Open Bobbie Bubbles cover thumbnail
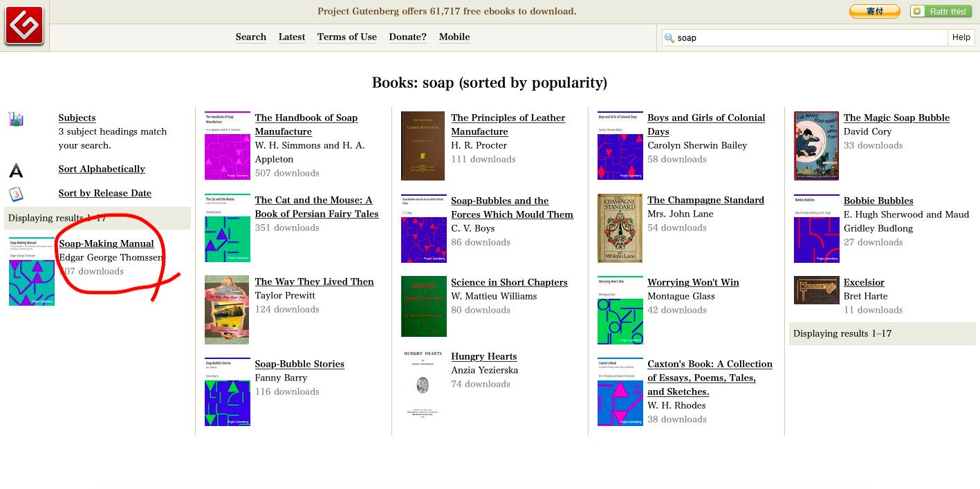The height and width of the screenshot is (489, 980). coord(817,228)
